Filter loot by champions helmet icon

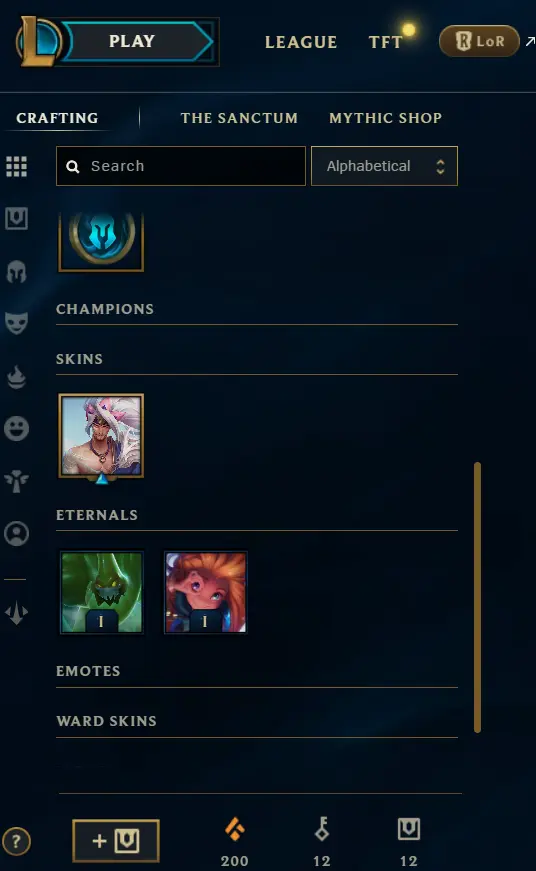17,272
